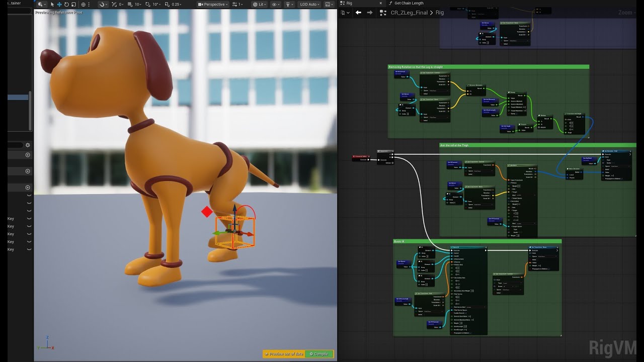644x362 pixels.
Task: Select the Basic IK comment header
Action: (477, 241)
